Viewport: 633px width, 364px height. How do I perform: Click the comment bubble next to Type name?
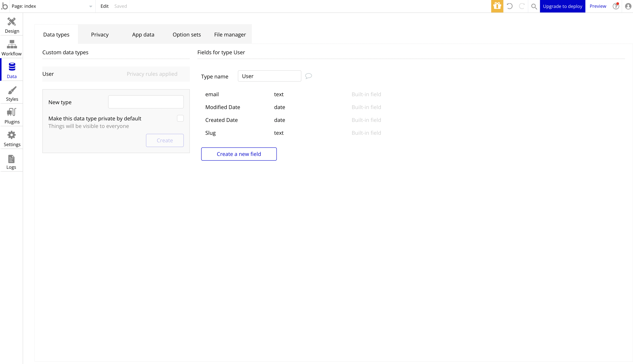pyautogui.click(x=308, y=76)
